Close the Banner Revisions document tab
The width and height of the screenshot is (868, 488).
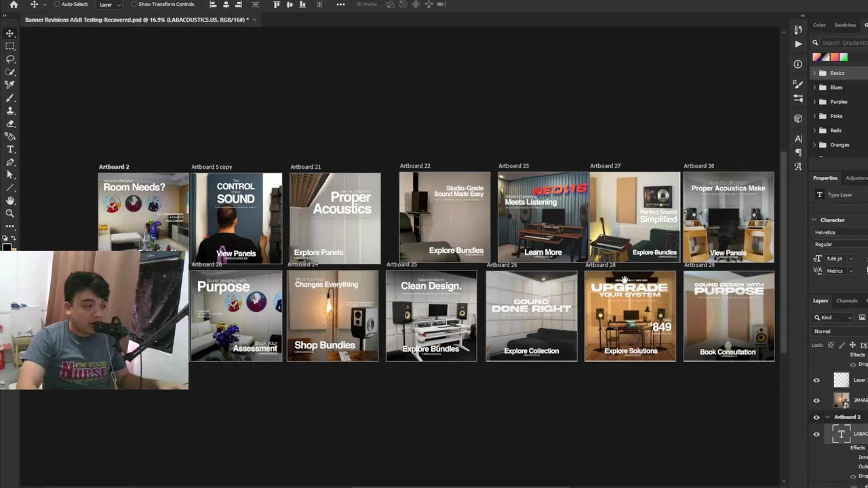[x=254, y=20]
